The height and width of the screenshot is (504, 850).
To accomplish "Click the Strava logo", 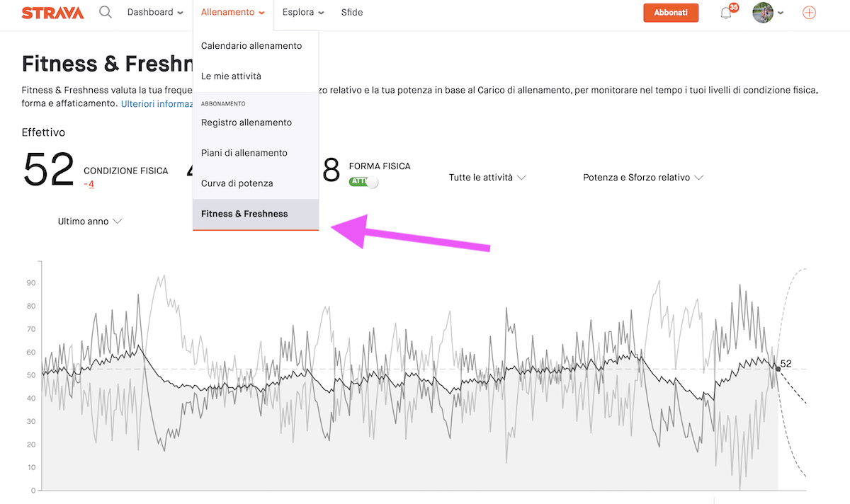I will click(x=52, y=13).
